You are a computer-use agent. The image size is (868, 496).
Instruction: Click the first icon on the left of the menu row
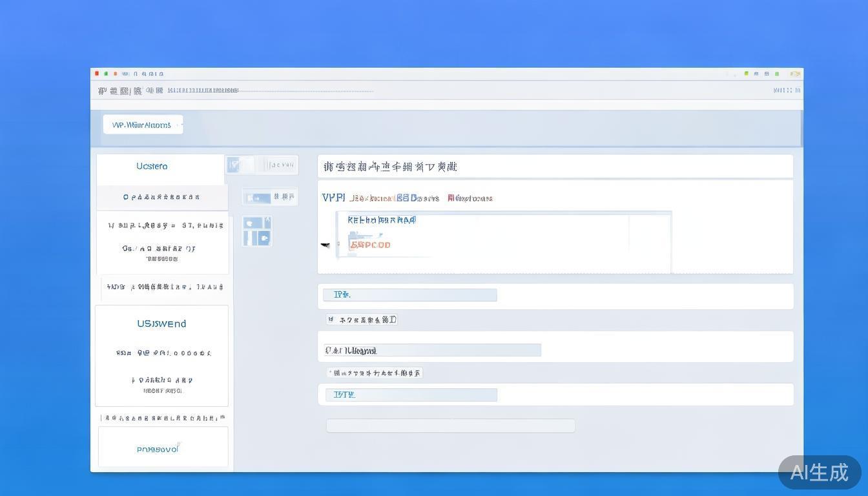pos(102,91)
